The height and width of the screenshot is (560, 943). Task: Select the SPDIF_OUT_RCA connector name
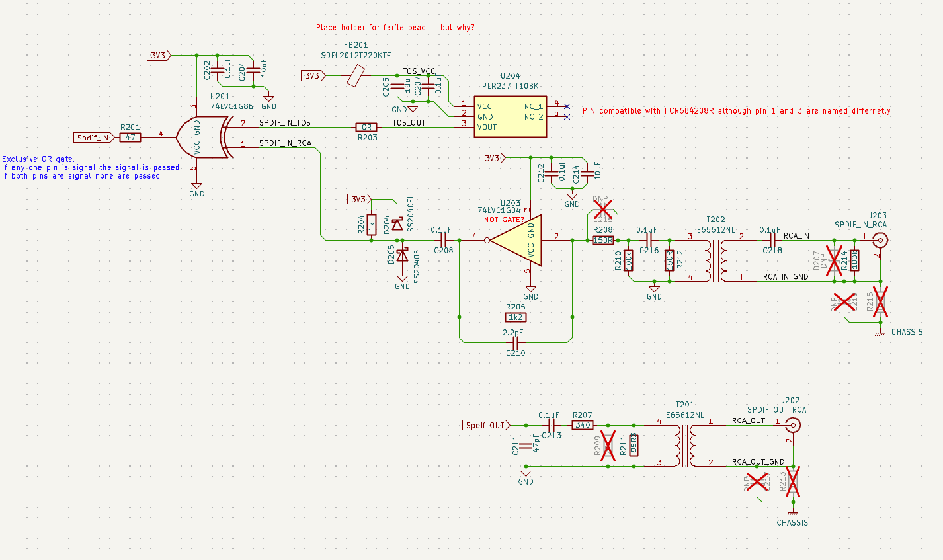pyautogui.click(x=777, y=410)
